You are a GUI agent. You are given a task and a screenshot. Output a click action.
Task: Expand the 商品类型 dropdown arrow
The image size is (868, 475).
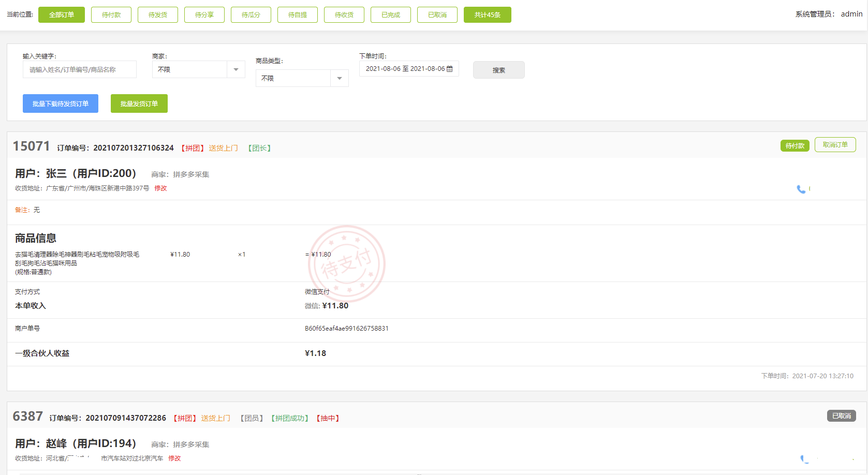(x=340, y=78)
